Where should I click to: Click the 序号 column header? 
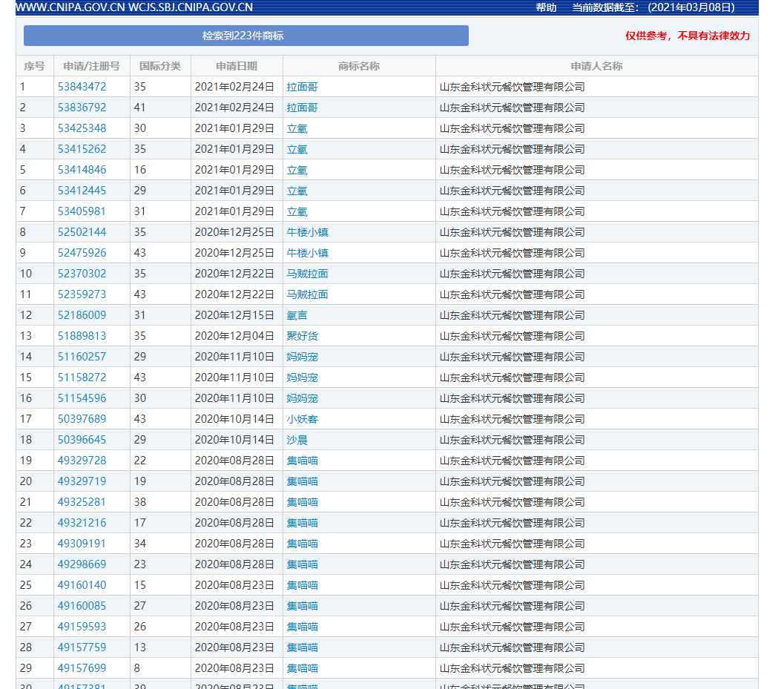tap(35, 66)
